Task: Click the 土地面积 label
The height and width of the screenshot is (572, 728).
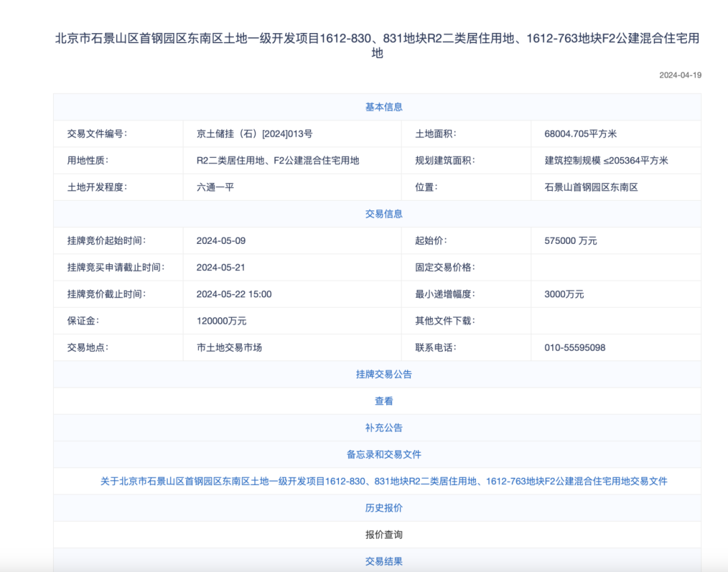Action: (x=435, y=133)
